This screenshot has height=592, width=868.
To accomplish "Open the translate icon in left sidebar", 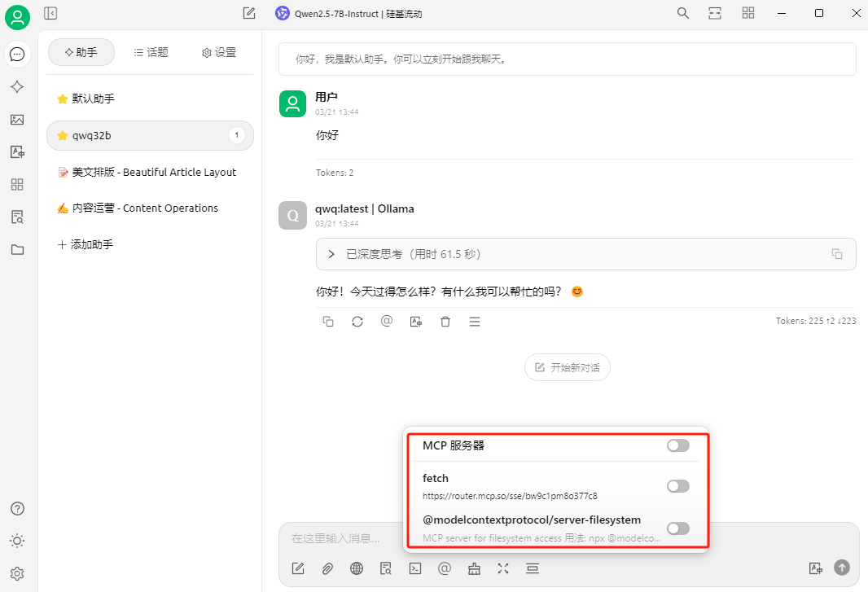I will point(17,151).
